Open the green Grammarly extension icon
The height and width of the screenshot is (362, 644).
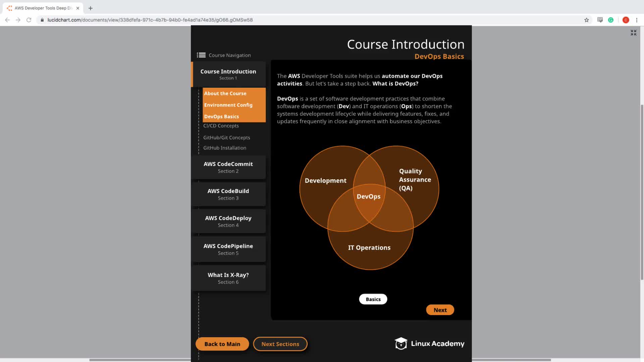click(x=611, y=20)
